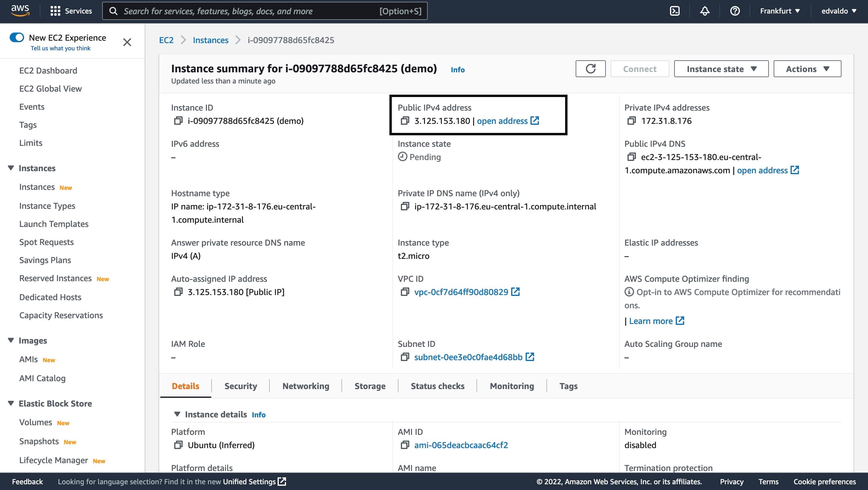The image size is (868, 490).
Task: Open AMI Catalog in sidebar
Action: (x=42, y=378)
